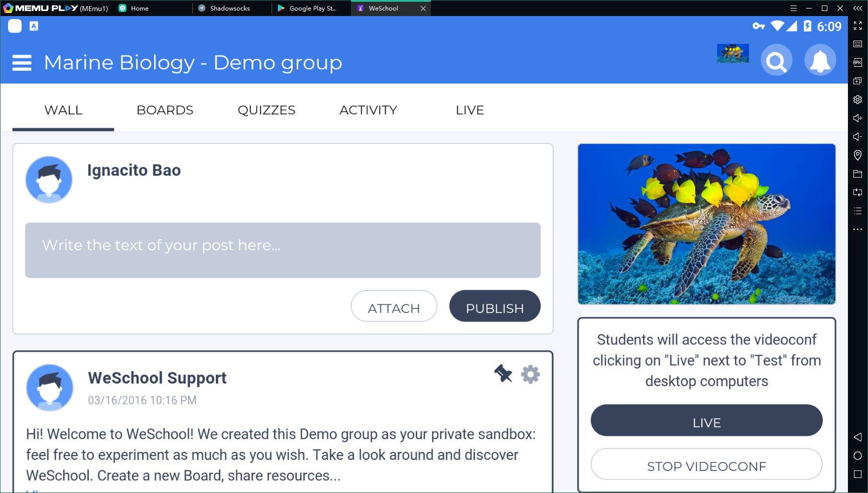
Task: Switch to the BOARDS tab
Action: pyautogui.click(x=165, y=110)
